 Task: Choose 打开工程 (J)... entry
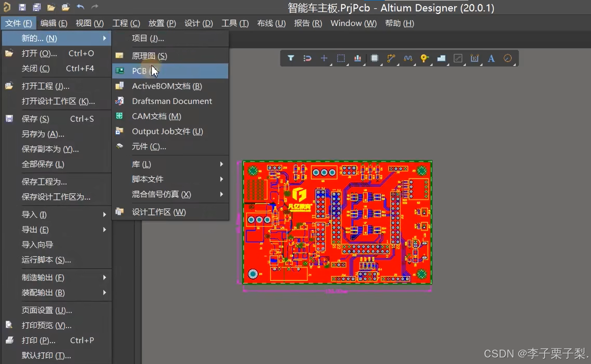(x=57, y=86)
